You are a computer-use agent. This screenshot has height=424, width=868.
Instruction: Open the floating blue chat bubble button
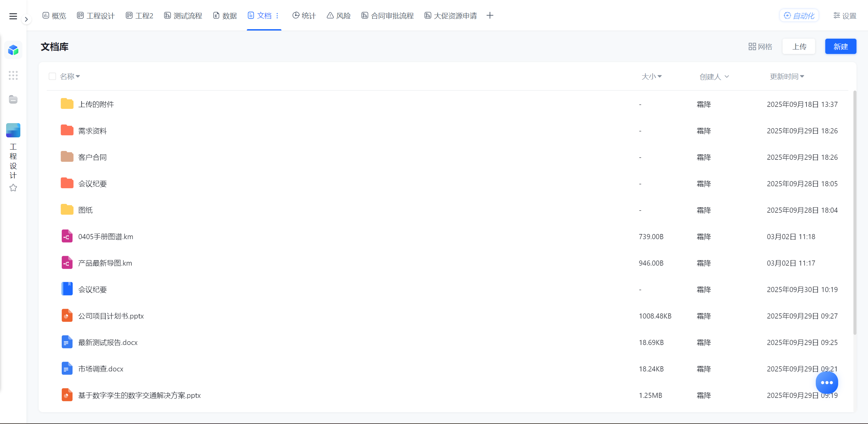[827, 382]
